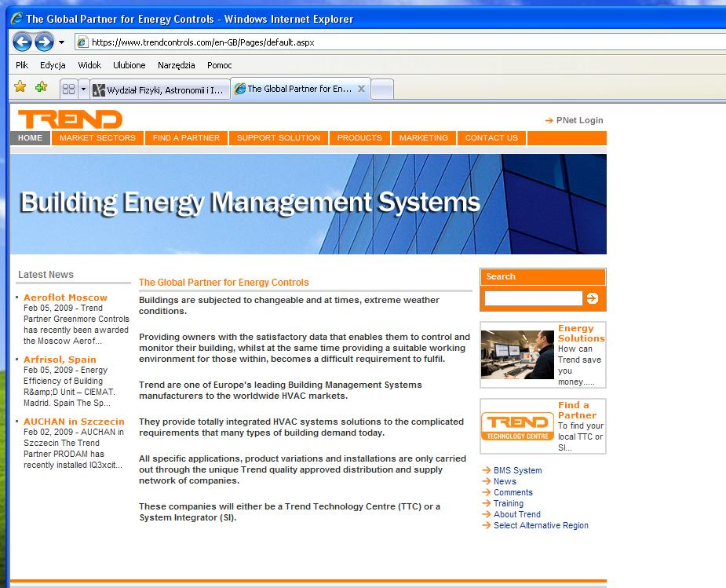
Task: Open a new blank tab
Action: pyautogui.click(x=382, y=89)
